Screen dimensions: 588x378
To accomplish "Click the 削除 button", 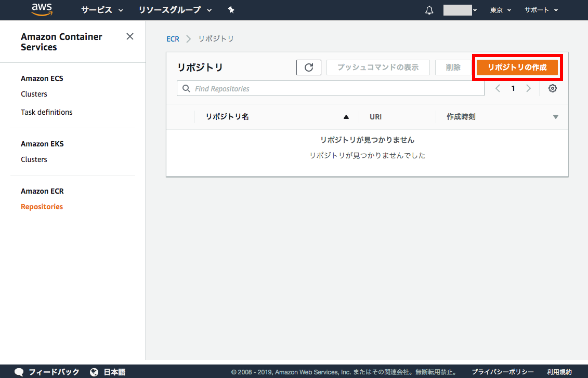I will 453,67.
